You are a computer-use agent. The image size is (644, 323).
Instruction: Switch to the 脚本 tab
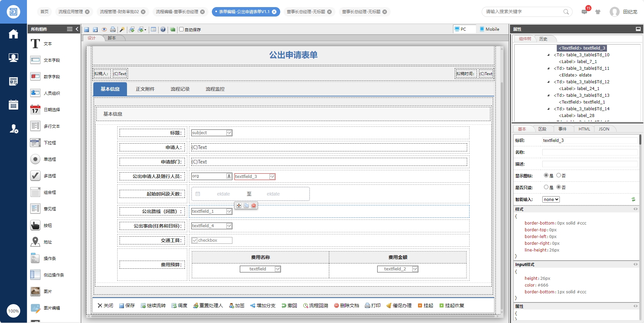(x=112, y=38)
